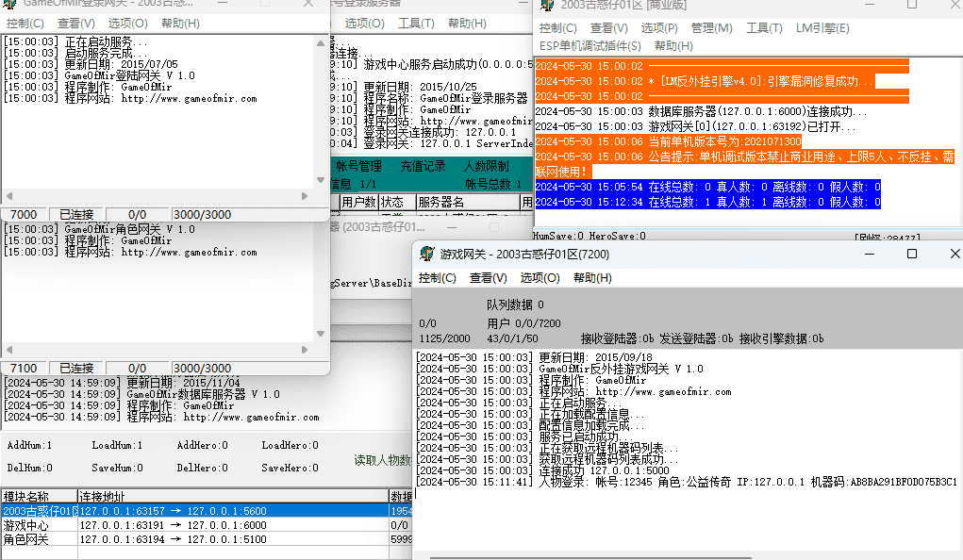Click the vertical scrollbar track of 登录网关 log
The width and height of the screenshot is (963, 560).
[x=321, y=112]
